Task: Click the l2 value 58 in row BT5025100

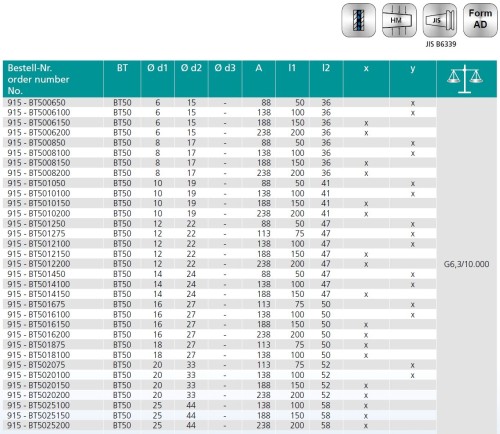Action: tap(326, 405)
